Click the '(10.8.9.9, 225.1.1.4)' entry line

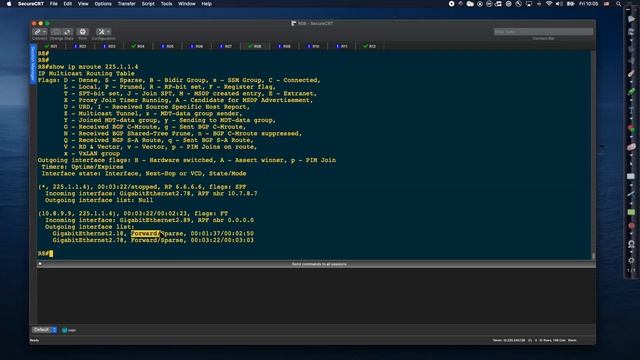tap(133, 213)
